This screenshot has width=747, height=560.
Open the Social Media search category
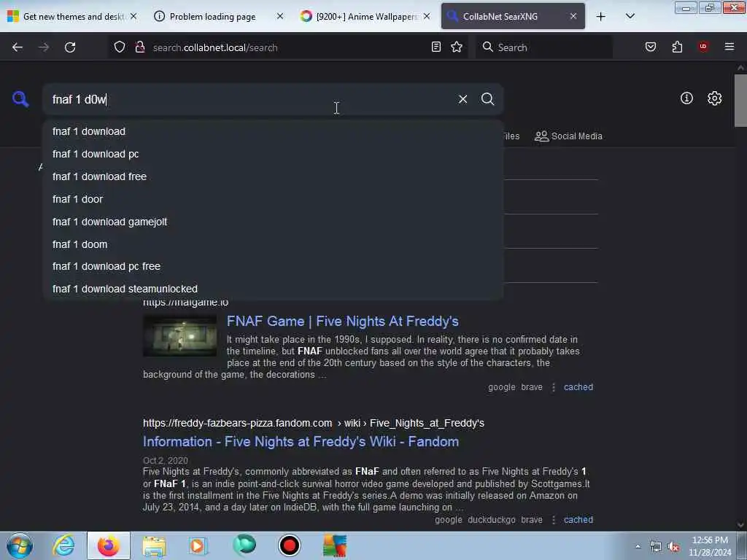(568, 136)
